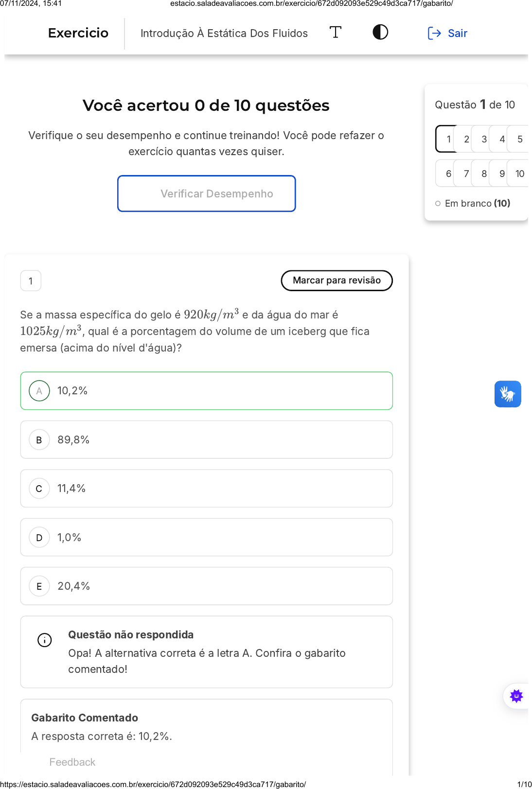Click the text size T icon
Image resolution: width=532 pixels, height=789 pixels.
[336, 33]
